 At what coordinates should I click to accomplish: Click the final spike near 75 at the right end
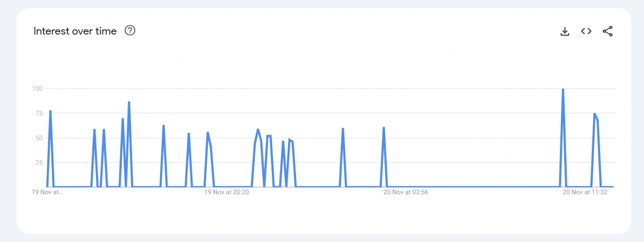[594, 115]
